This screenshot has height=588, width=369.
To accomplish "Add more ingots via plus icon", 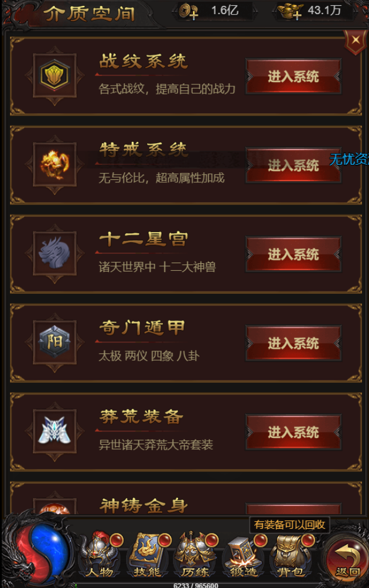I will tap(297, 15).
